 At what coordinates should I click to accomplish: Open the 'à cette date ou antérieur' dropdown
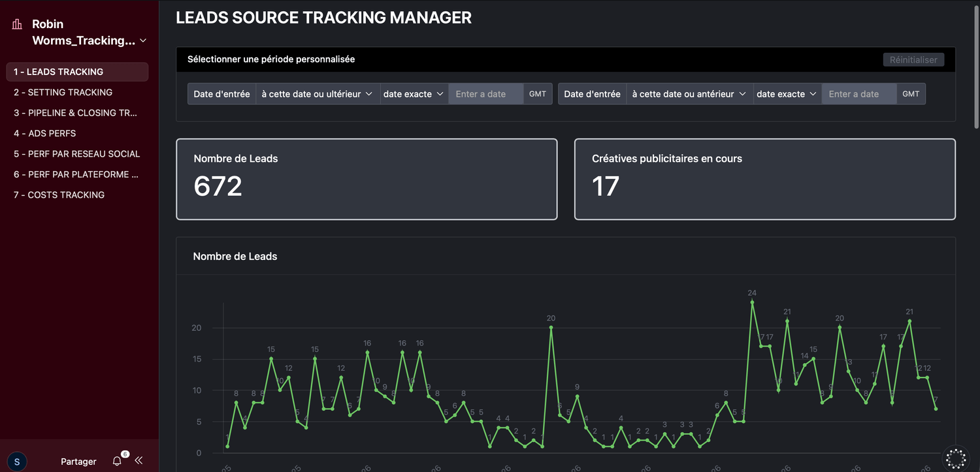tap(689, 94)
